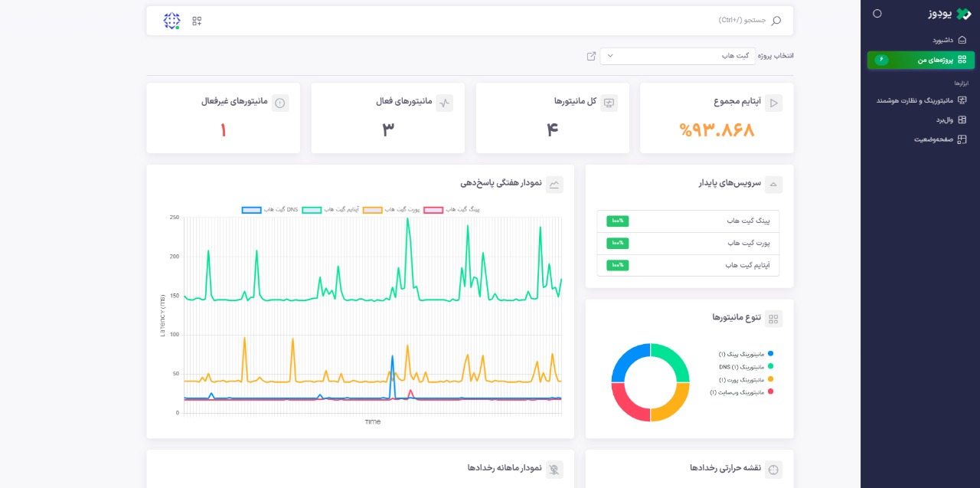Click the search magnifier icon
The image size is (980, 488).
776,21
